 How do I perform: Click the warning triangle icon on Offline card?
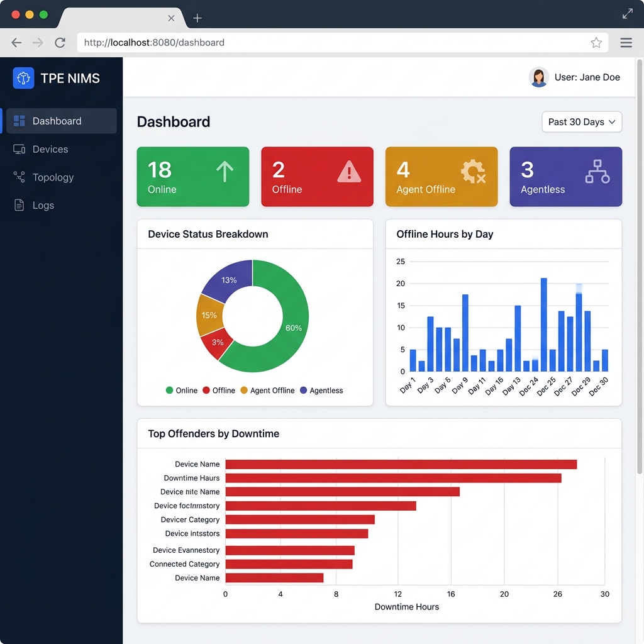pos(349,172)
